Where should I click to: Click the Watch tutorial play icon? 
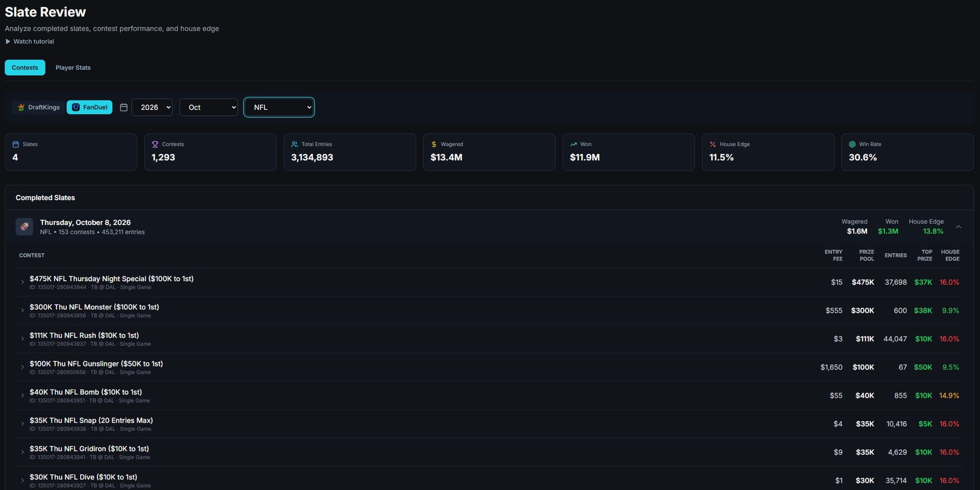[x=8, y=41]
